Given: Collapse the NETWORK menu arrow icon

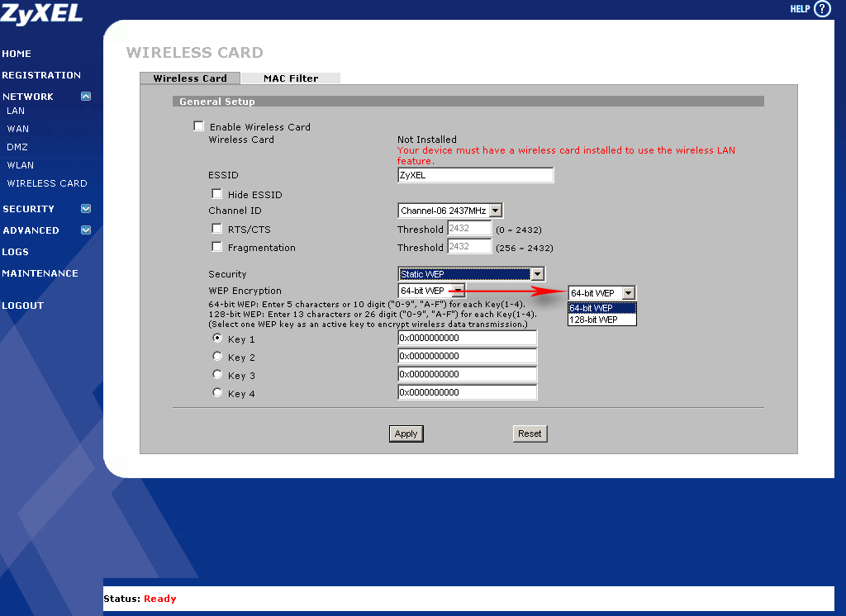Looking at the screenshot, I should (86, 96).
